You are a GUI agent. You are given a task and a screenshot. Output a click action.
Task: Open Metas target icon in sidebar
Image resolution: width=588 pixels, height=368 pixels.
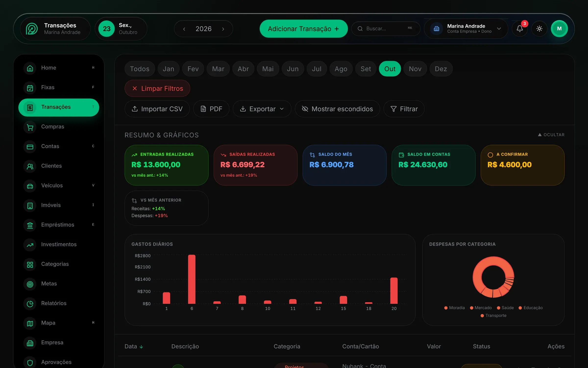coord(30,284)
